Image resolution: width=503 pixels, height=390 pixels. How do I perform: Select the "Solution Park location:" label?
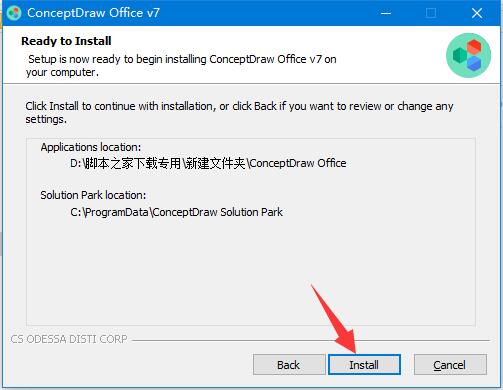point(93,195)
